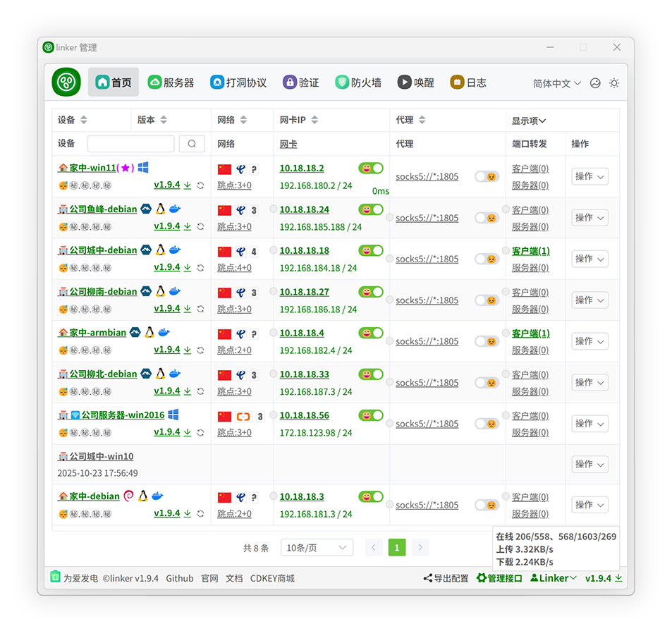Open the 简体中文 language dropdown
The height and width of the screenshot is (631, 672).
tap(556, 83)
